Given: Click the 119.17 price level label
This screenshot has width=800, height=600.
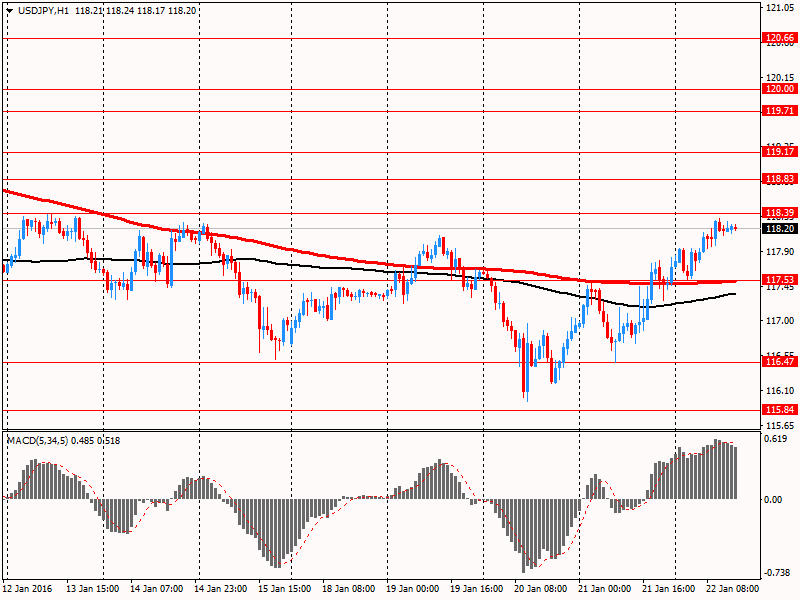Looking at the screenshot, I should pyautogui.click(x=779, y=153).
